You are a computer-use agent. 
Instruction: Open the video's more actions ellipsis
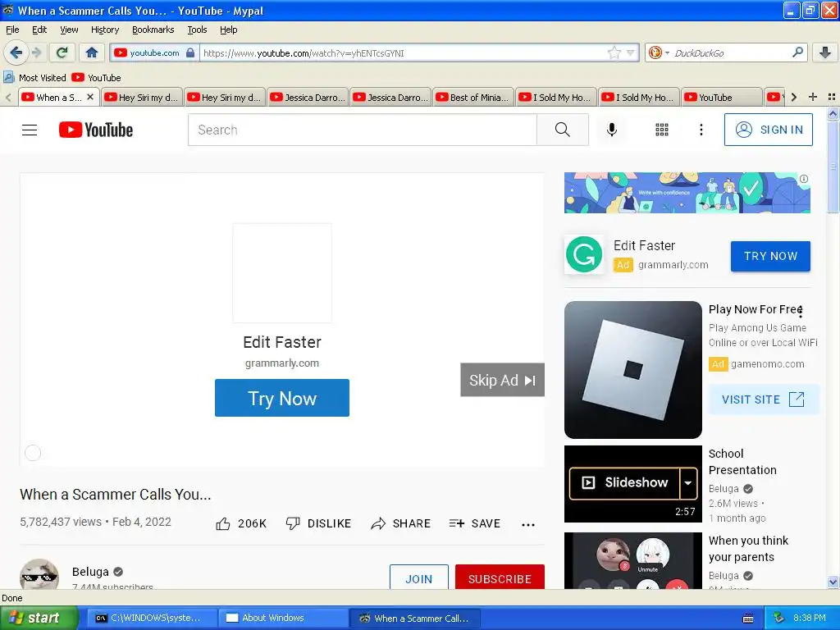(x=528, y=524)
